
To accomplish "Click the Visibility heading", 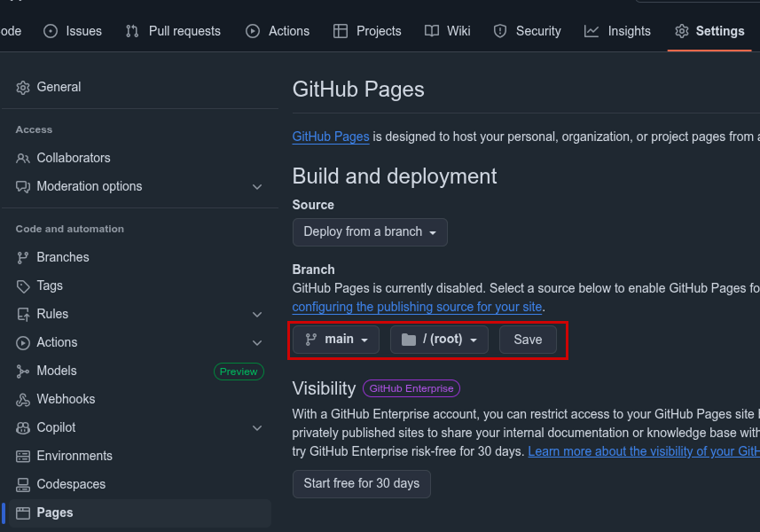I will [x=324, y=388].
